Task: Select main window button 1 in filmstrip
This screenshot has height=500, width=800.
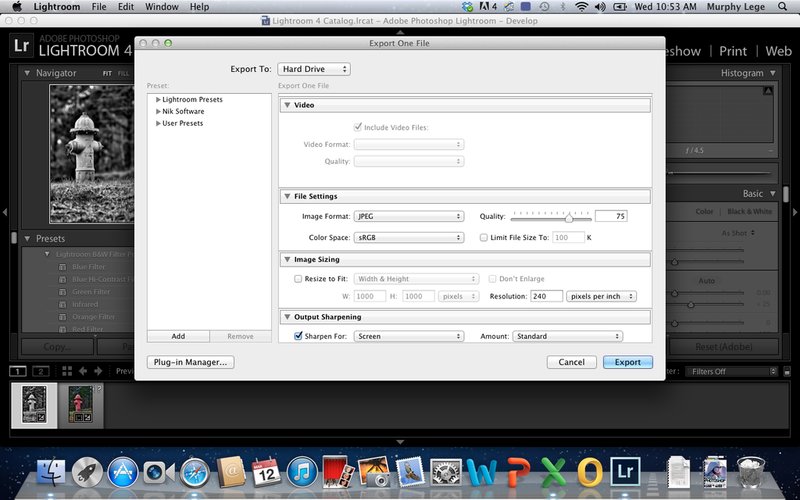Action: coord(17,371)
